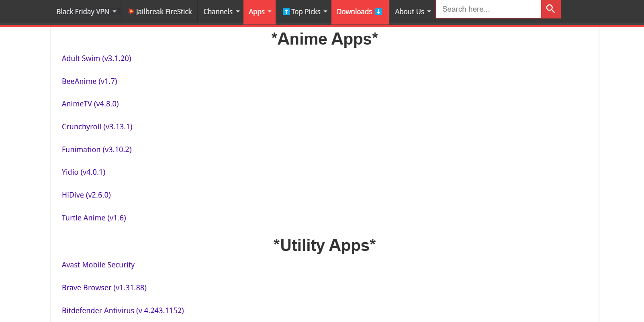Image resolution: width=644 pixels, height=322 pixels.
Task: Click the blue arrow icon next to Downloads
Action: 378,12
